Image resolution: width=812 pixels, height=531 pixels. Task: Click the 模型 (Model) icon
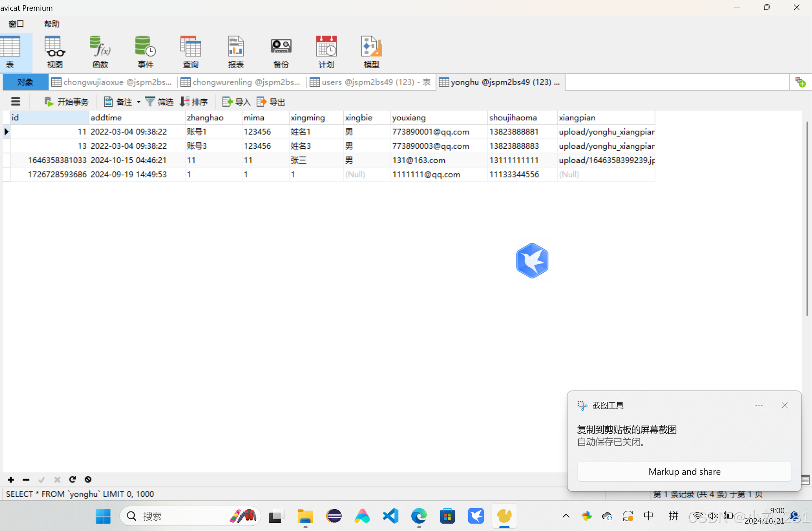coord(371,52)
